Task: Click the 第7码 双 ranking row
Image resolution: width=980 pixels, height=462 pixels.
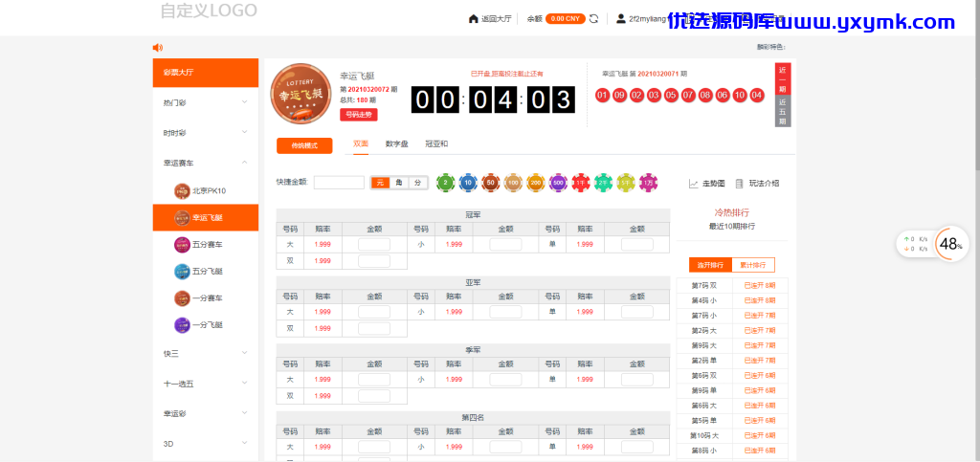Action: point(732,285)
